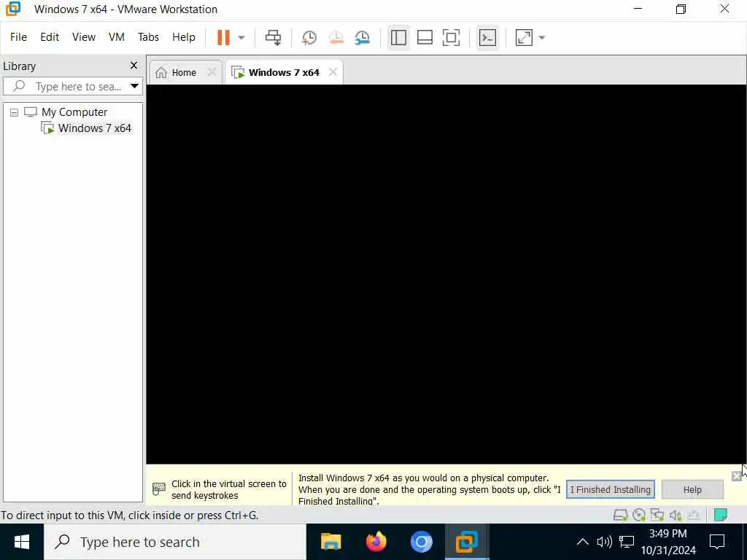Show hidden system tray icons
Viewport: 747px width, 560px height.
click(582, 542)
